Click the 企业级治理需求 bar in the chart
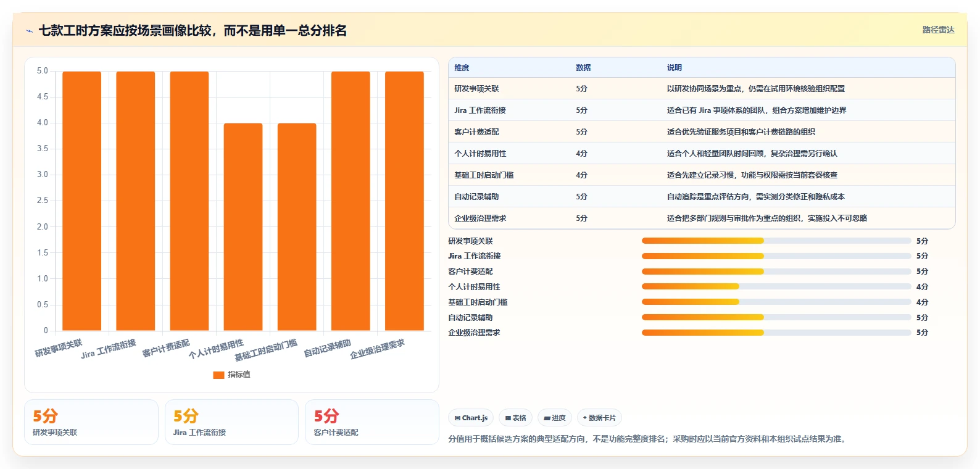Image resolution: width=980 pixels, height=469 pixels. (404, 201)
